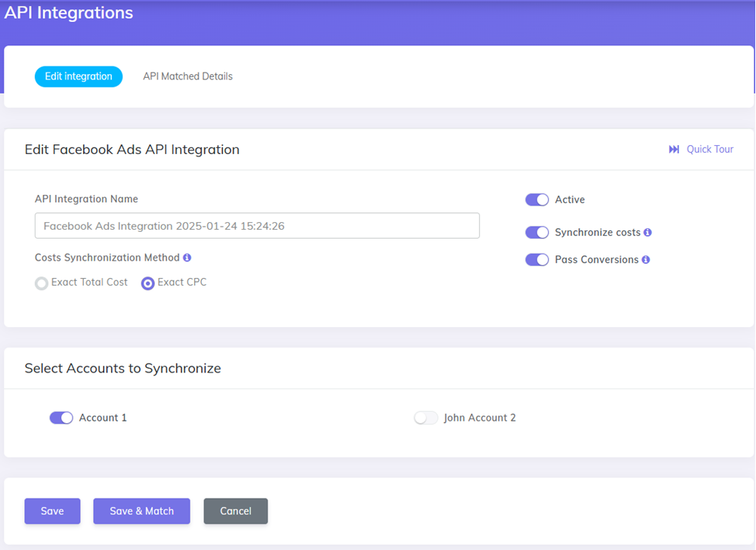
Task: Click the Costs Synchronization Method label
Action: [x=107, y=258]
